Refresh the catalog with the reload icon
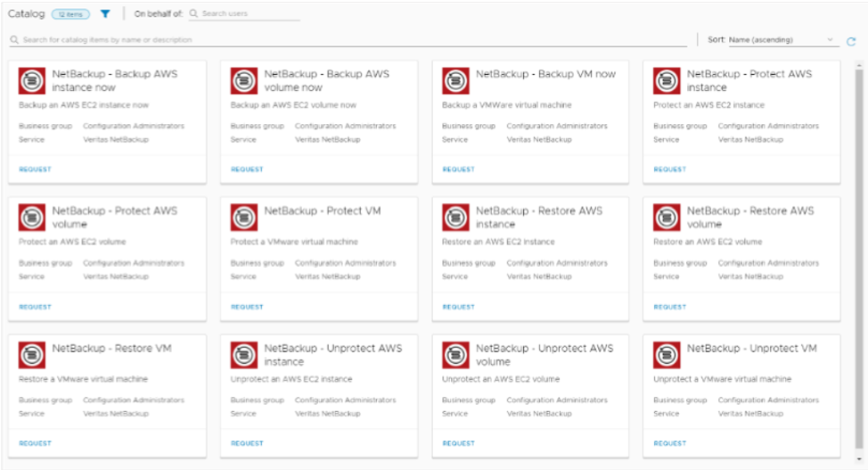868x470 pixels. 851,41
